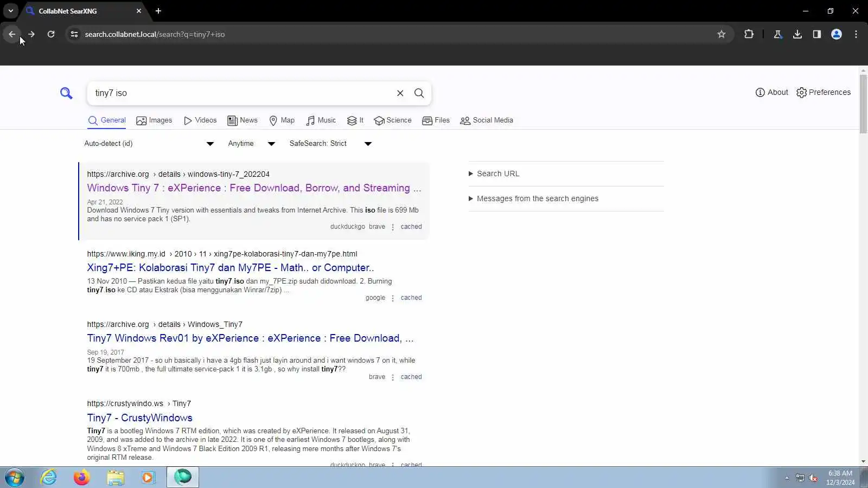This screenshot has width=868, height=488.
Task: Clear the search query with X
Action: 400,93
